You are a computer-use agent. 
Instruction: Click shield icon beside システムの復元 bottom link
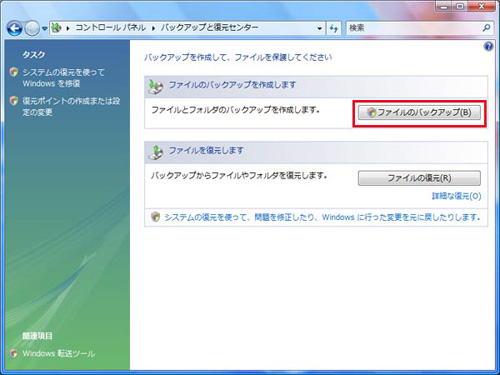(155, 217)
